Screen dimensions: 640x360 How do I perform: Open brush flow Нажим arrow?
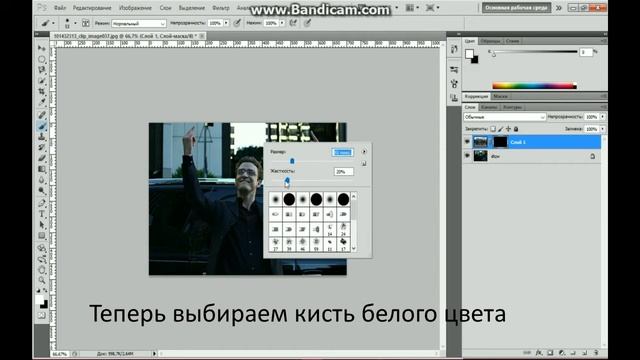[x=282, y=23]
